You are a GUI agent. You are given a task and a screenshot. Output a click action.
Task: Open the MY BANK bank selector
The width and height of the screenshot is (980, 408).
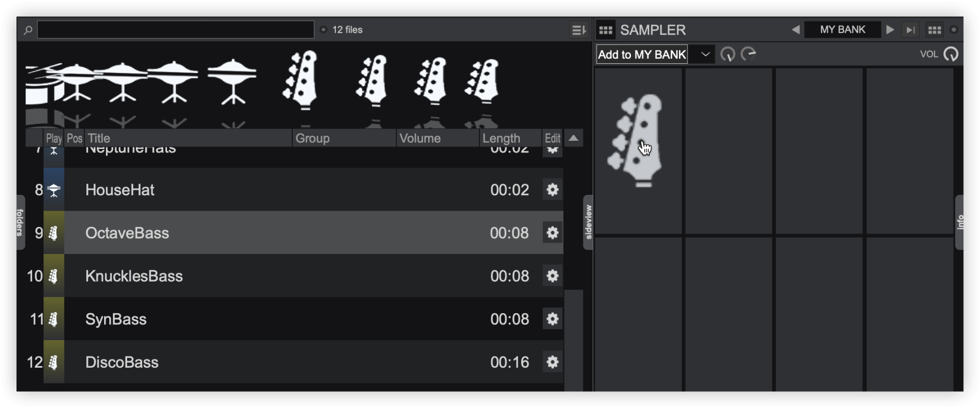click(x=843, y=30)
